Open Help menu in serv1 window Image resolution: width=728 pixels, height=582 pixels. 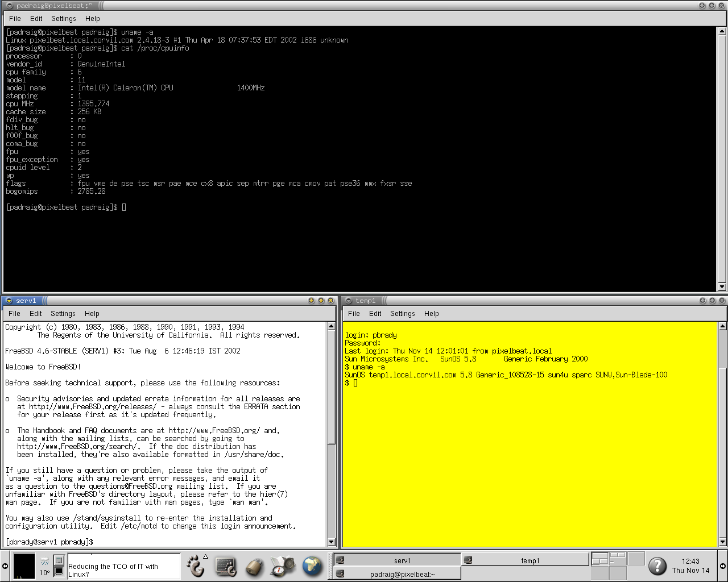pyautogui.click(x=92, y=314)
